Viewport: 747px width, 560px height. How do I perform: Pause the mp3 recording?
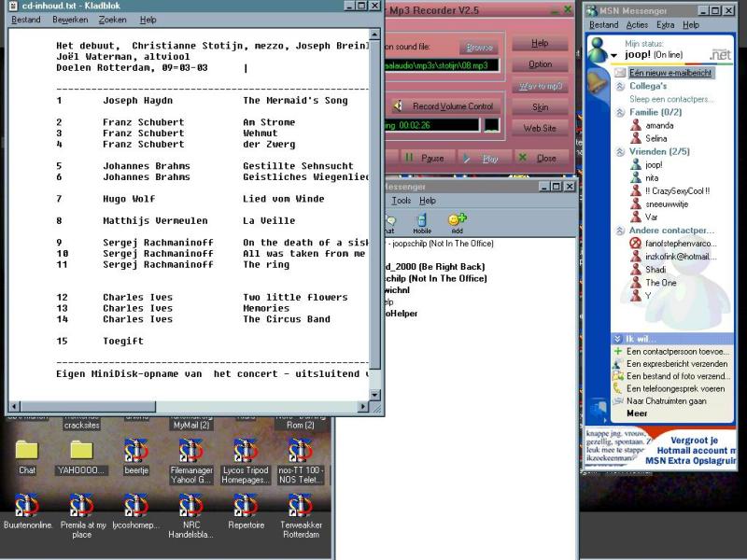click(x=425, y=158)
